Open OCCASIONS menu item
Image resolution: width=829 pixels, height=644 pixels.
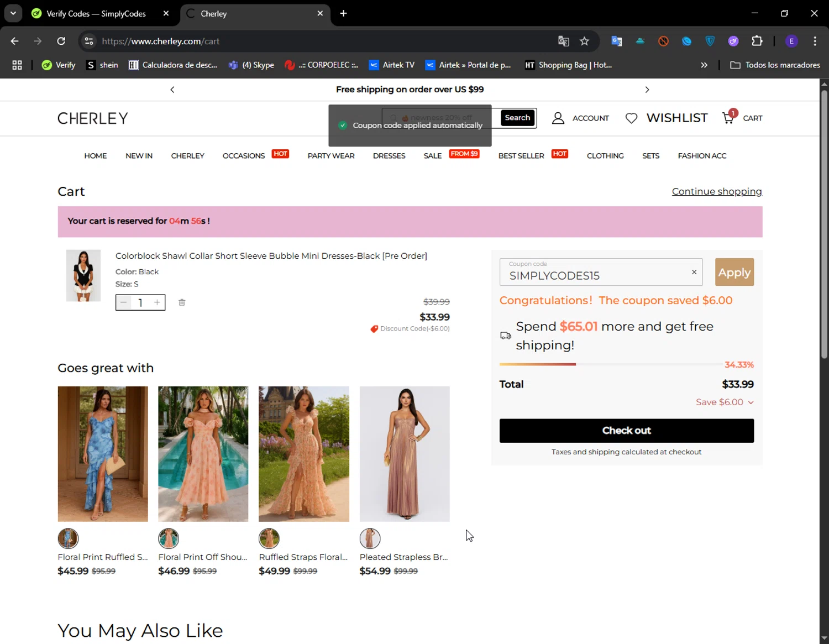coord(244,156)
